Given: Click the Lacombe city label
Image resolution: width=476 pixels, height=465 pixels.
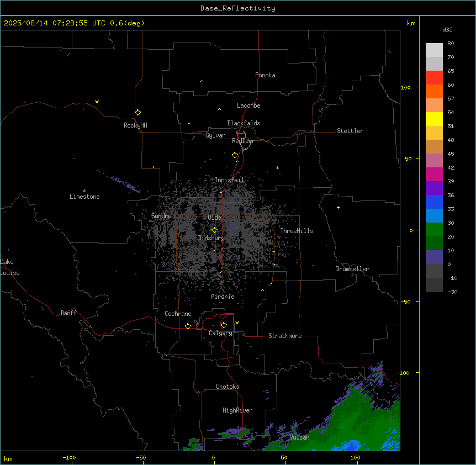Looking at the screenshot, I should pos(248,105).
